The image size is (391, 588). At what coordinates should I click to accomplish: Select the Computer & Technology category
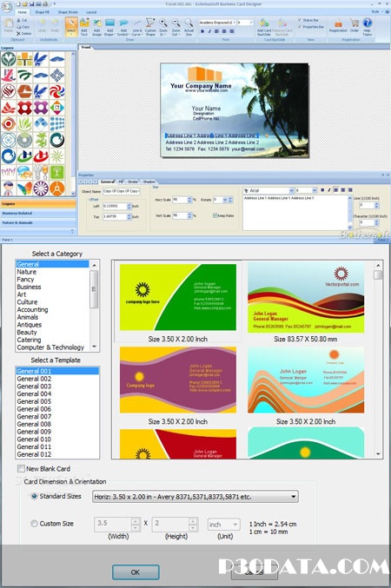52,347
